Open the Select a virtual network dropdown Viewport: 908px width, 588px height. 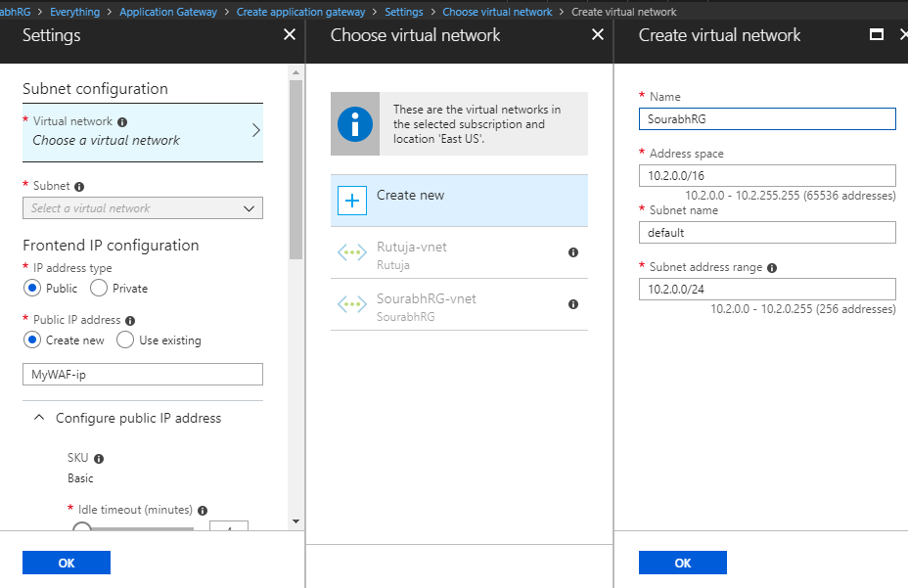coord(142,207)
